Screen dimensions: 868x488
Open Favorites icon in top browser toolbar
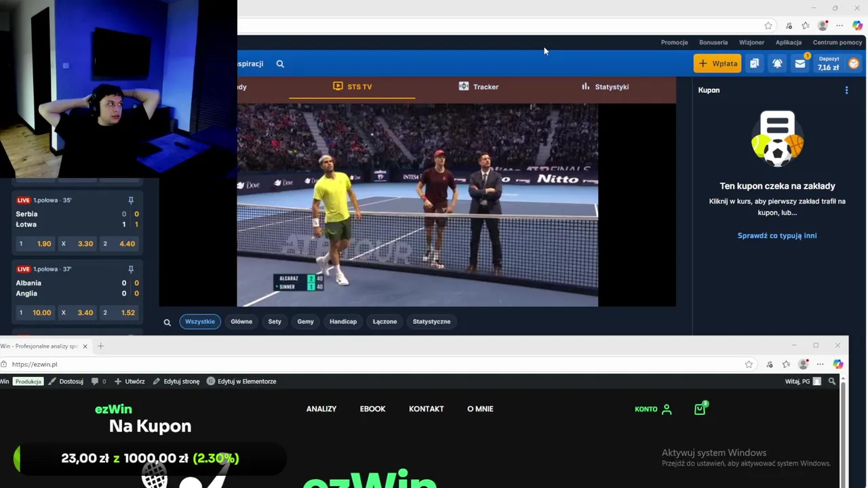(806, 26)
